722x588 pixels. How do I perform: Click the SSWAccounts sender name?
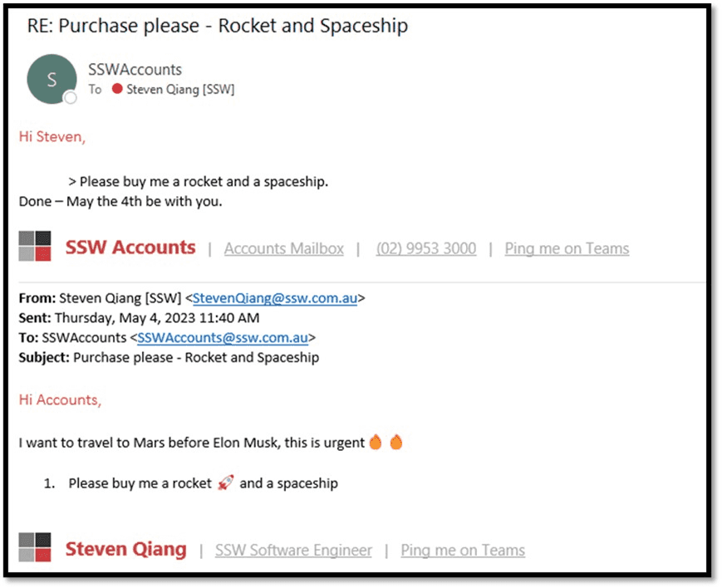pos(135,70)
